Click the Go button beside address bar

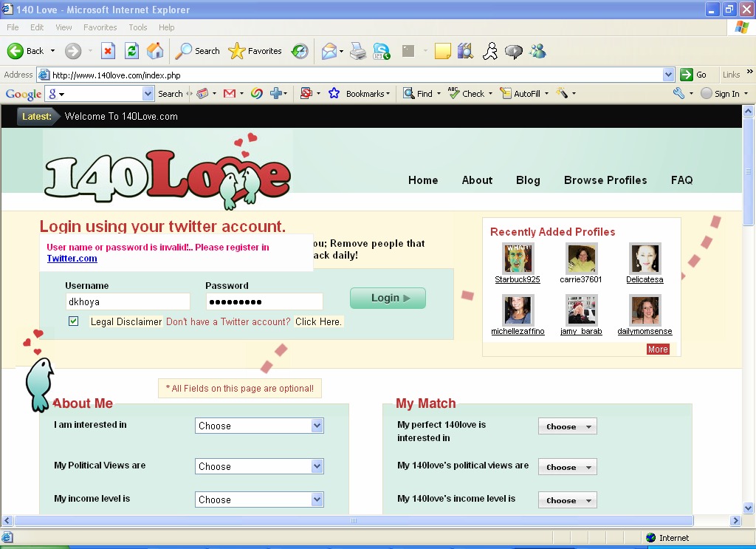pyautogui.click(x=693, y=75)
